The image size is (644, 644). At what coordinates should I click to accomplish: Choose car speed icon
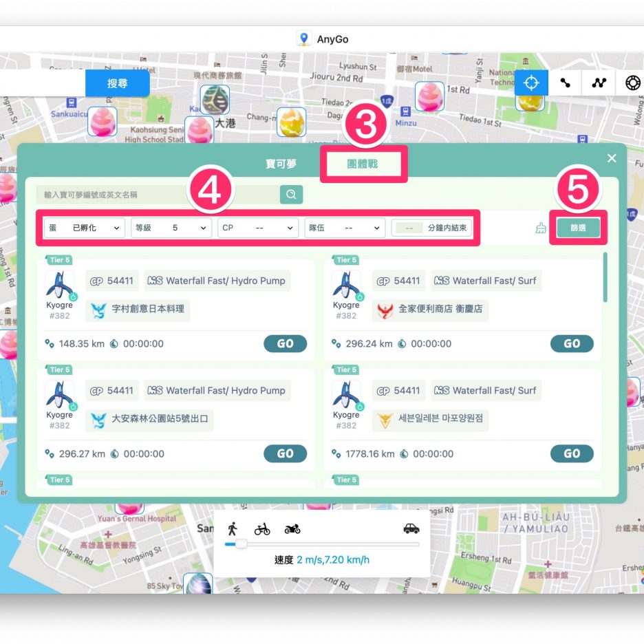click(411, 528)
